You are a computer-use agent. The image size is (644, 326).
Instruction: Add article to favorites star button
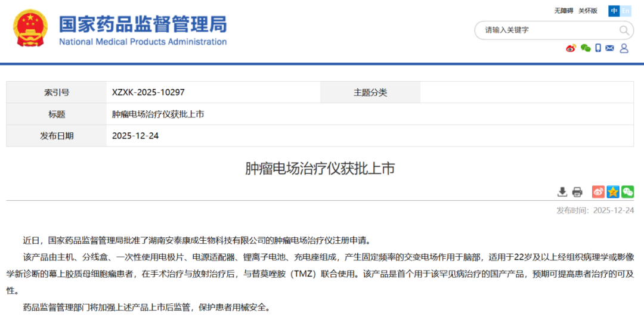pyautogui.click(x=613, y=192)
